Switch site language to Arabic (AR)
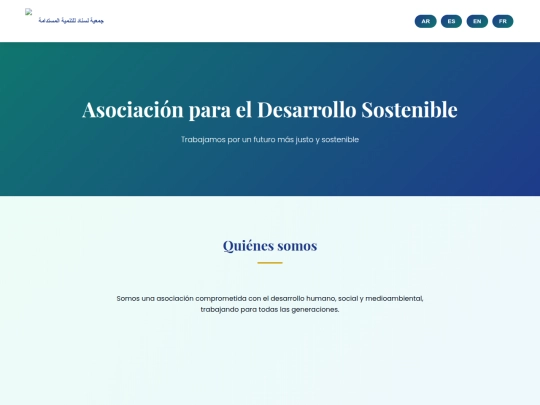Image resolution: width=540 pixels, height=405 pixels. (425, 21)
